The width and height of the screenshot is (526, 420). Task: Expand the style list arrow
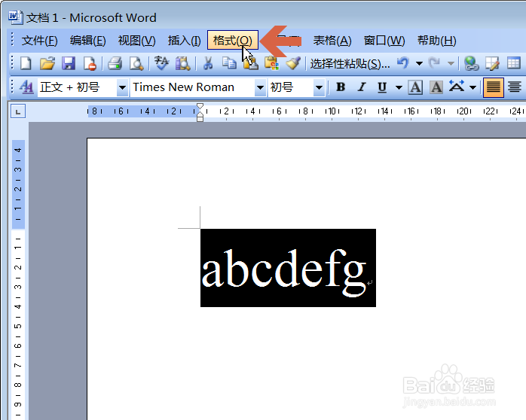point(122,87)
